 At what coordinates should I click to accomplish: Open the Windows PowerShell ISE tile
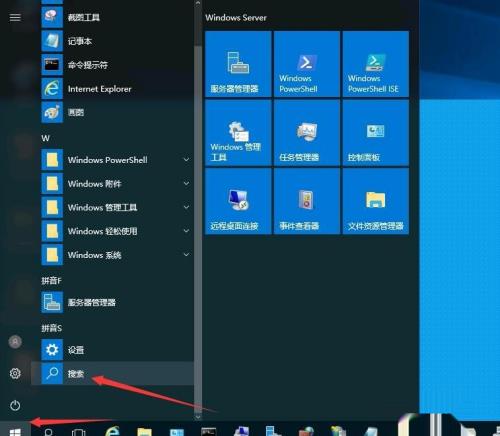376,64
